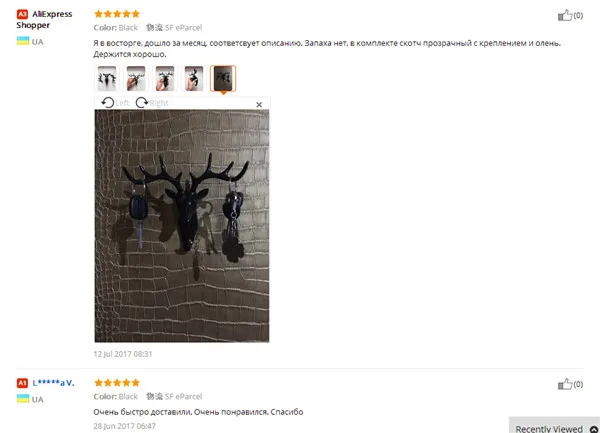Click the thumbs-up icon on first review

pyautogui.click(x=565, y=15)
